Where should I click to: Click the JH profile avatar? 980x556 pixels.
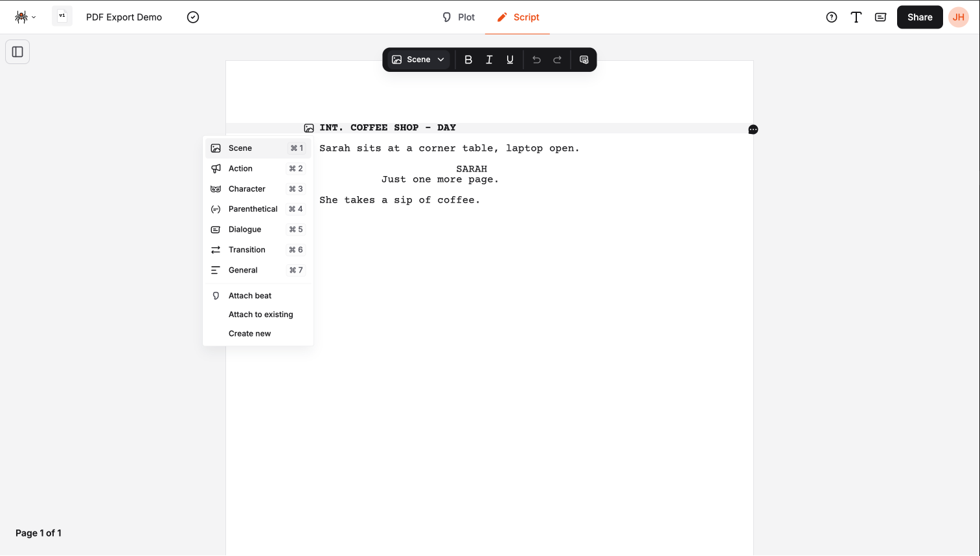point(958,17)
